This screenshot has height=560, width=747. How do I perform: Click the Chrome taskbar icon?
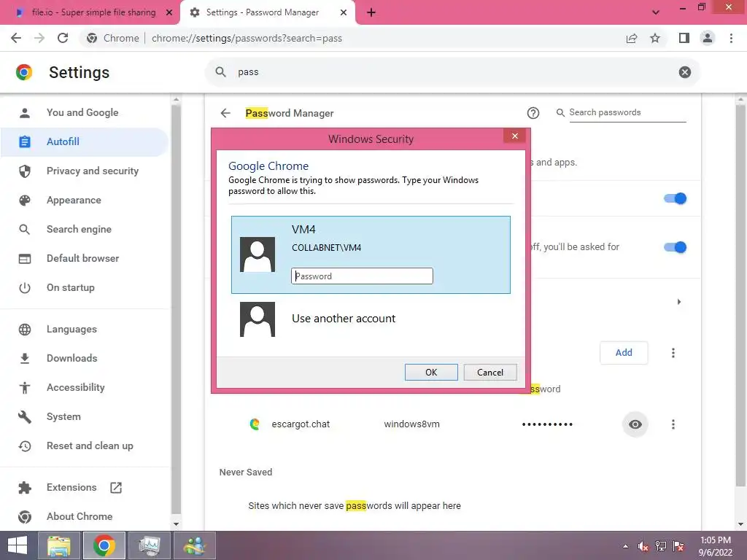coord(104,545)
